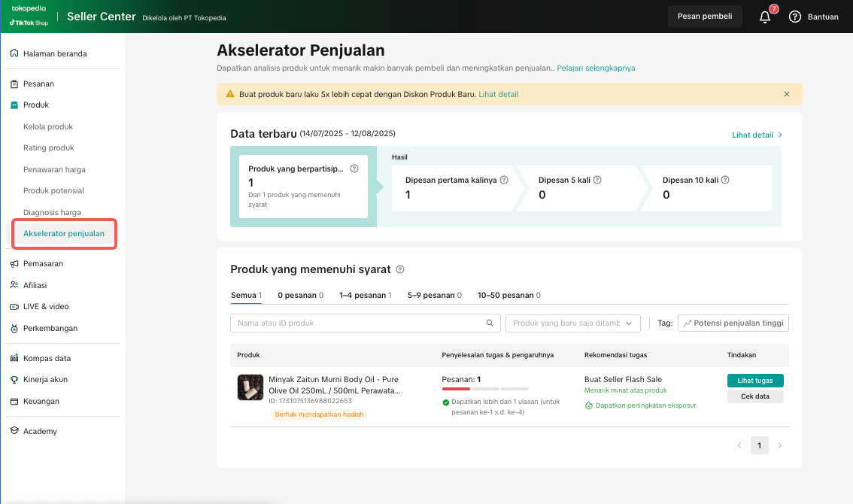Viewport: 853px width, 504px height.
Task: Click the Pesan pembeli button
Action: [x=704, y=17]
